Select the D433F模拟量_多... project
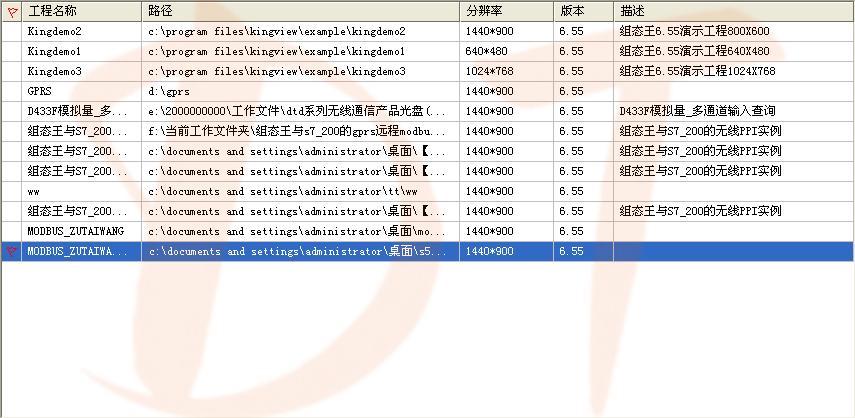The height and width of the screenshot is (418, 855). click(x=77, y=111)
